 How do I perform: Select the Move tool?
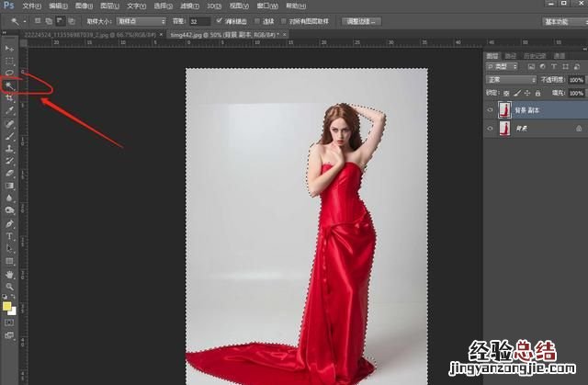click(x=9, y=47)
